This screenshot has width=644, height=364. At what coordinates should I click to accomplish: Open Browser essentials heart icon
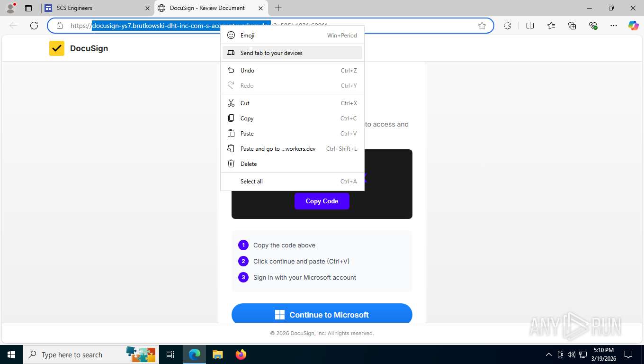tap(593, 26)
